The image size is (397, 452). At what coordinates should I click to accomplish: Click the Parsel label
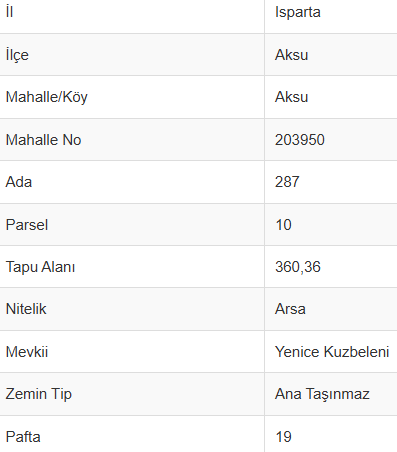coord(27,225)
